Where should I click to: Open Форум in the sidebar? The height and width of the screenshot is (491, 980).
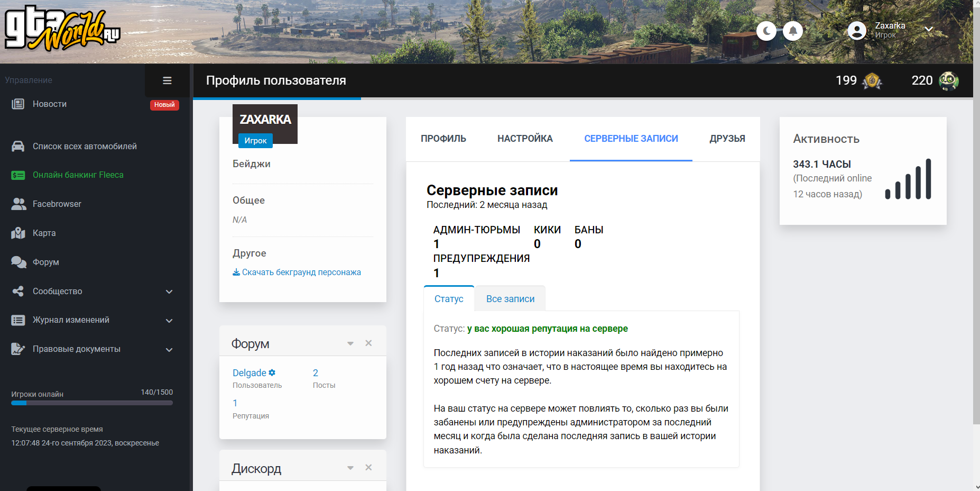click(46, 262)
